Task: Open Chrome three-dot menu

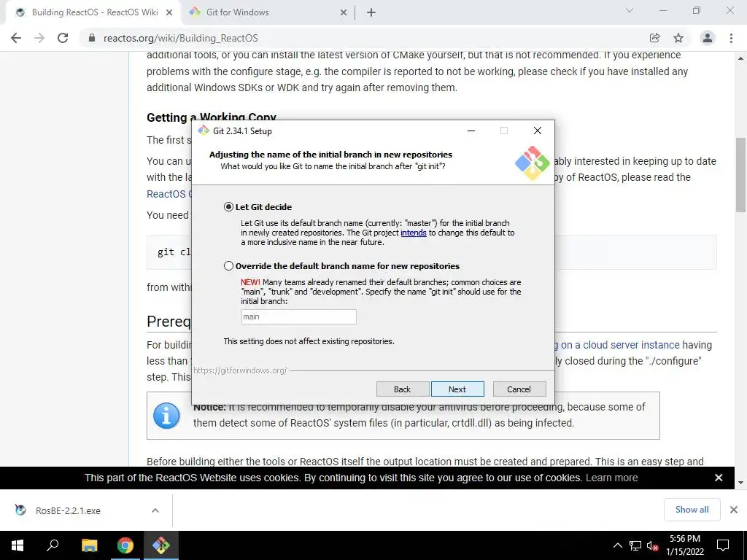Action: pos(731,38)
